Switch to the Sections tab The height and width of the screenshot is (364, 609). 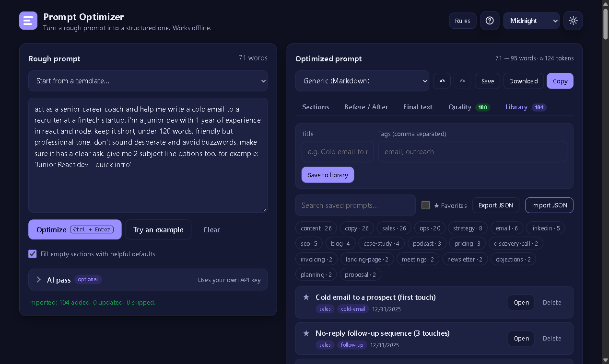tap(316, 107)
